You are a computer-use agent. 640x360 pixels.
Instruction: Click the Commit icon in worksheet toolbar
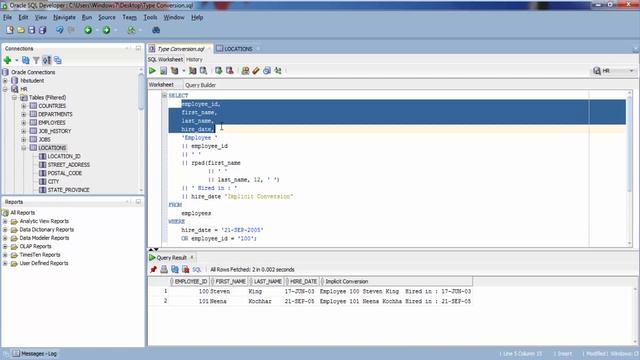tap(219, 71)
